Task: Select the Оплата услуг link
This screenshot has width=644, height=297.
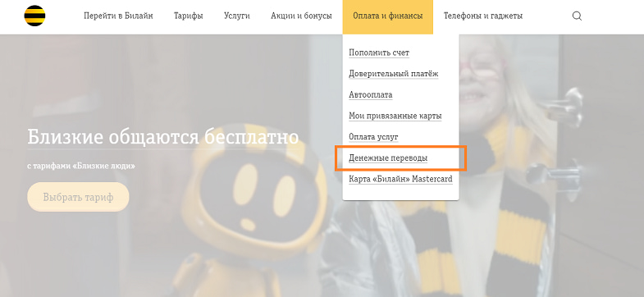Action: tap(373, 137)
